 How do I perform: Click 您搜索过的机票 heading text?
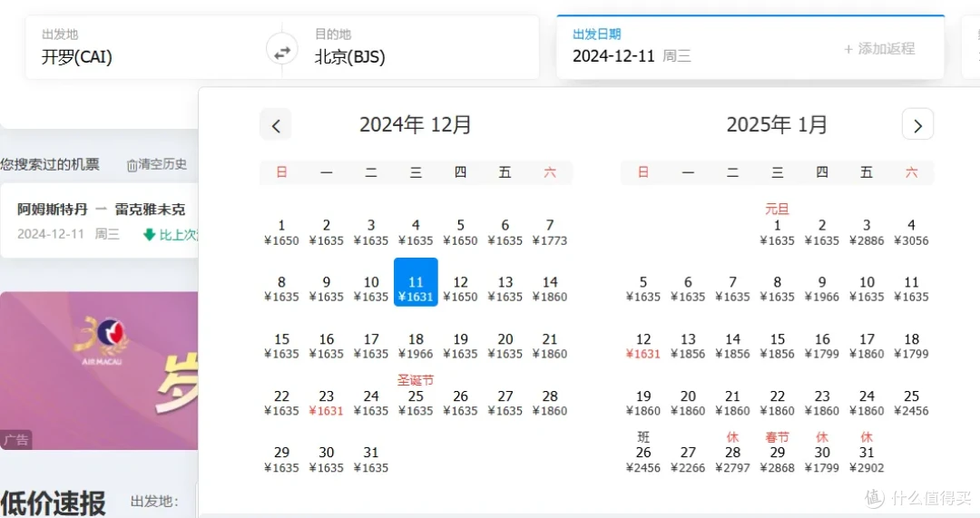pos(50,164)
